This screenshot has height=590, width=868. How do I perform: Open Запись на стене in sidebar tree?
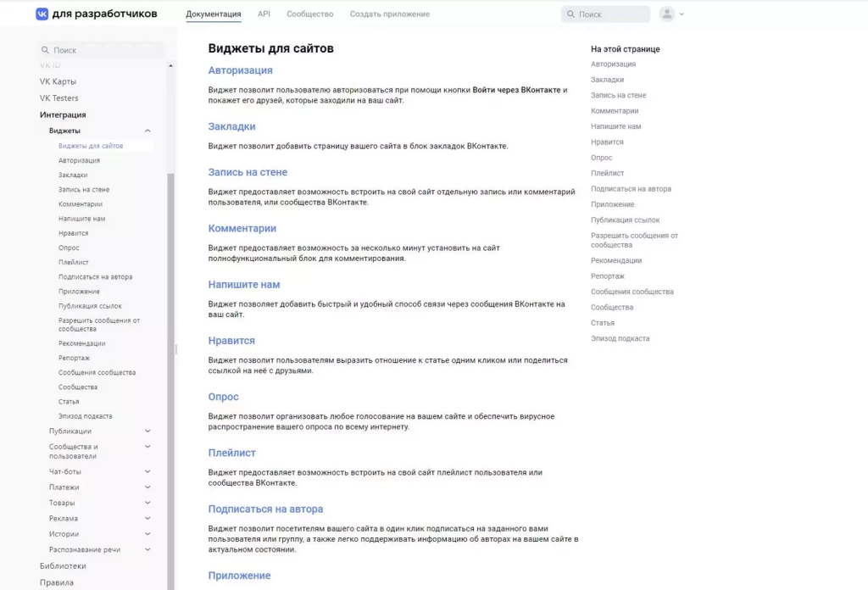click(x=84, y=189)
